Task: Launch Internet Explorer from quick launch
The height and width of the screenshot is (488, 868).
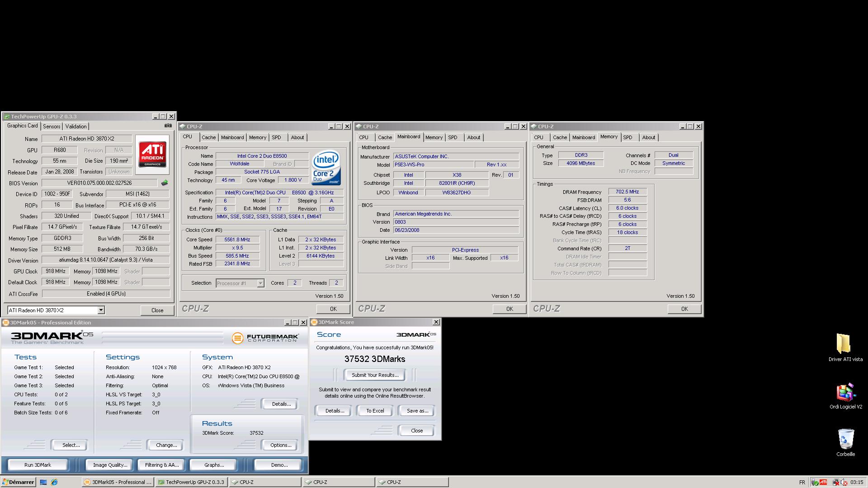Action: pyautogui.click(x=54, y=482)
